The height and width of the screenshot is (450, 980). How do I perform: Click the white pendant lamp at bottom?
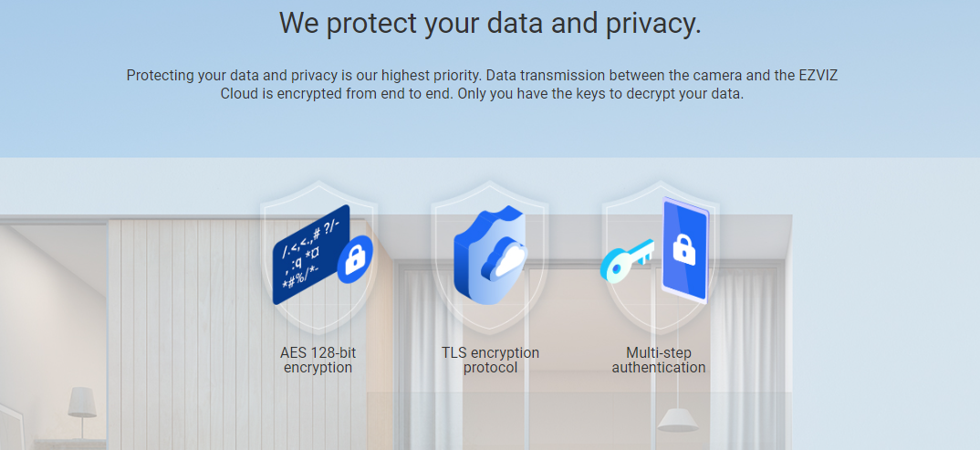pyautogui.click(x=678, y=421)
